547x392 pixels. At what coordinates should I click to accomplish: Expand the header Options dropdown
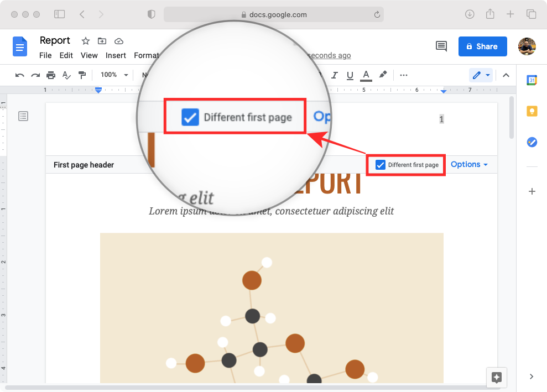tap(469, 164)
